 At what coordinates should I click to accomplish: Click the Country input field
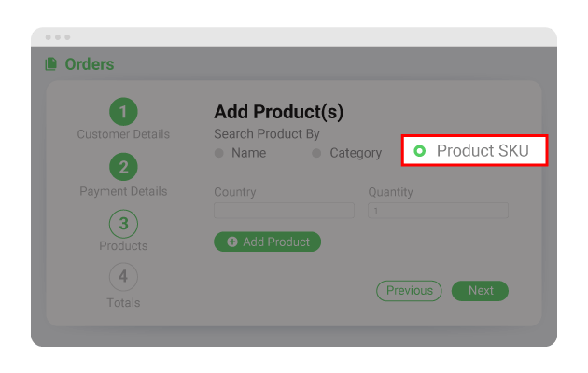pyautogui.click(x=284, y=211)
